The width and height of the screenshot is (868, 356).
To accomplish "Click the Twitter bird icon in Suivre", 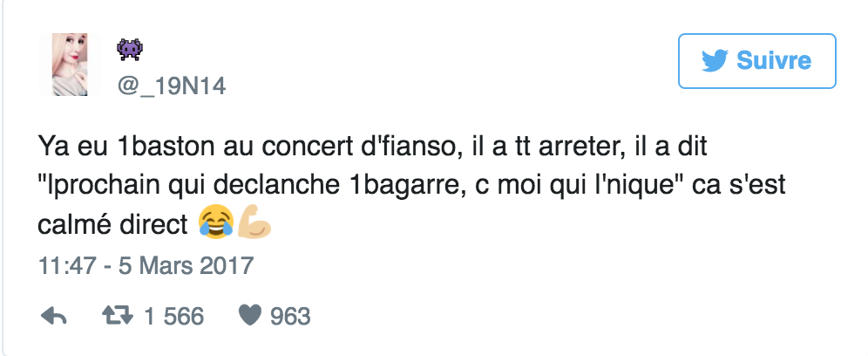I will [x=715, y=61].
